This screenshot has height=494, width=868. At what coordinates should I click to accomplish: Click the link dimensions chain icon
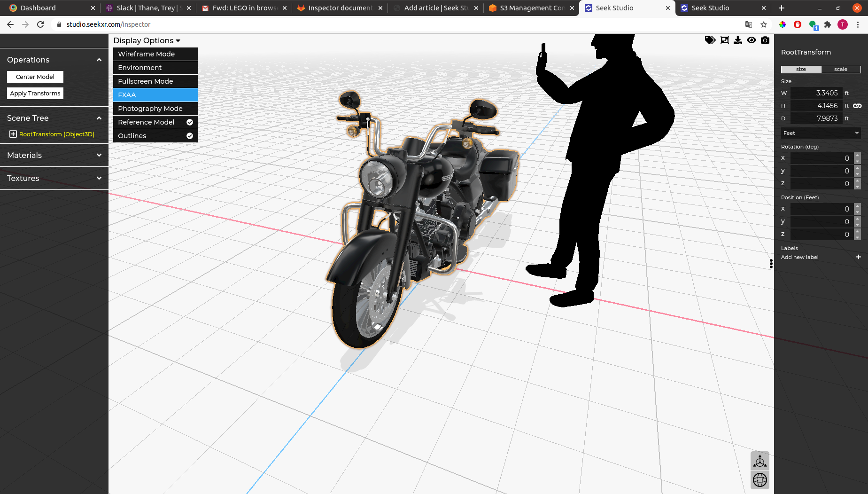(857, 106)
